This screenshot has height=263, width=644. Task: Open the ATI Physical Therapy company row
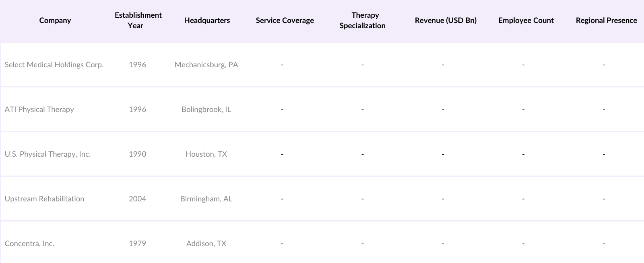pyautogui.click(x=39, y=110)
